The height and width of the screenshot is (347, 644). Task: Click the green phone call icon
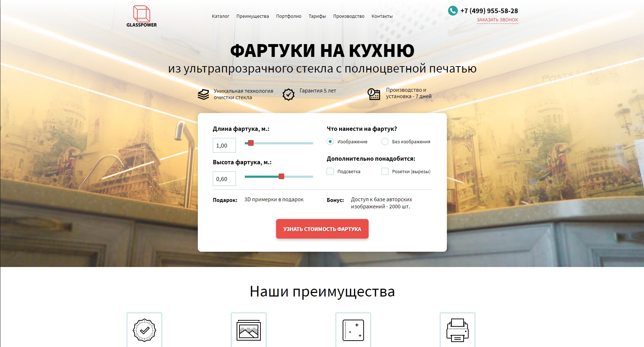(x=453, y=11)
